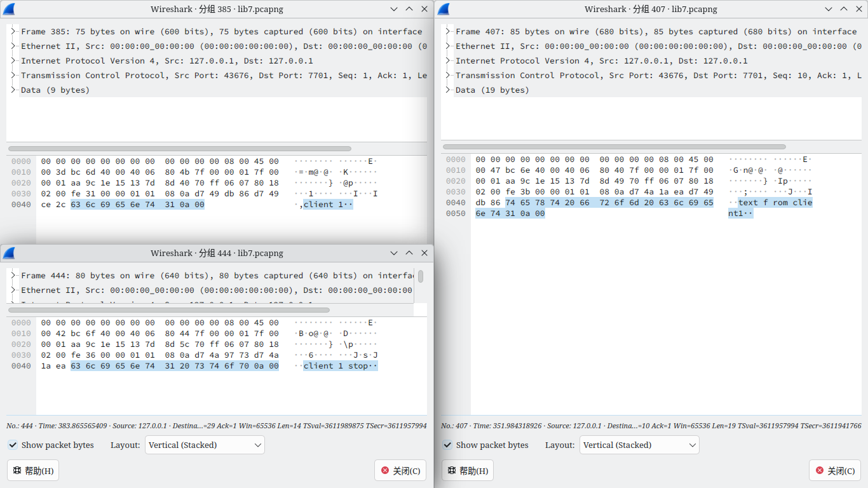The width and height of the screenshot is (868, 488).
Task: Select the Data (9 bytes) row in the packet 385 window
Action: click(x=55, y=90)
